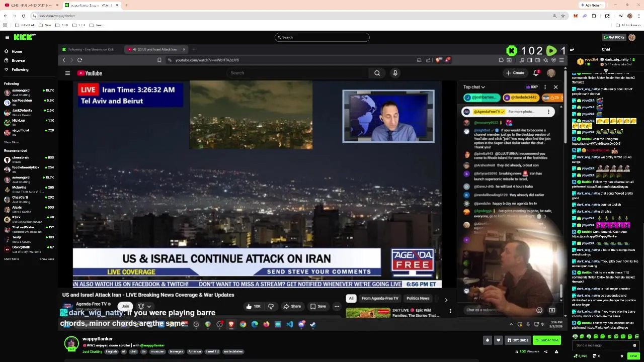The width and height of the screenshot is (644, 362).
Task: Dislike the YouTube video
Action: tap(271, 306)
